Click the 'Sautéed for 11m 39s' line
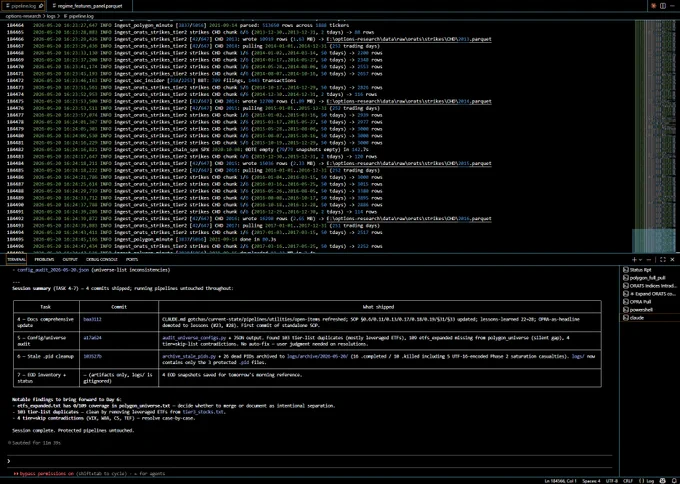This screenshot has width=680, height=484. pyautogui.click(x=35, y=443)
